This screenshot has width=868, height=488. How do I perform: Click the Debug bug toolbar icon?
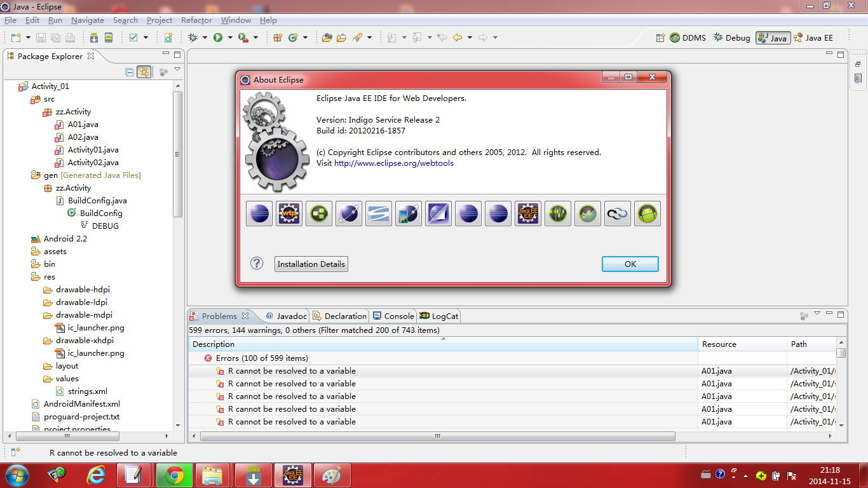click(x=192, y=37)
